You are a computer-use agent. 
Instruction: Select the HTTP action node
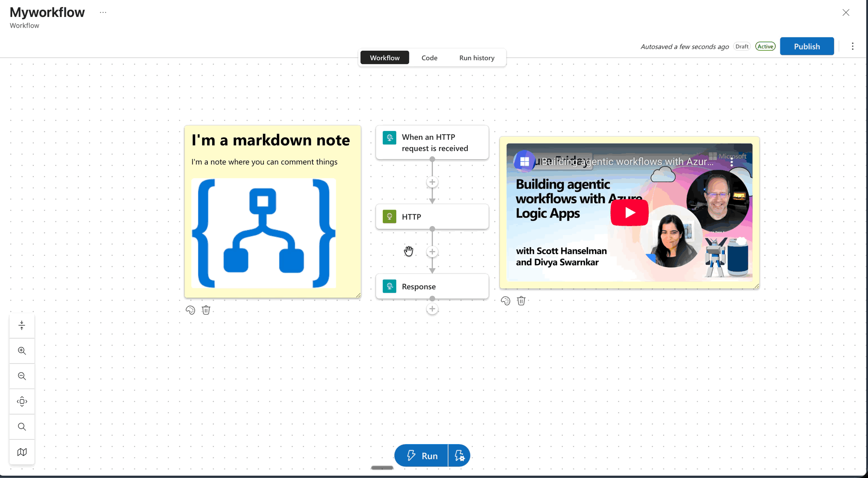432,216
